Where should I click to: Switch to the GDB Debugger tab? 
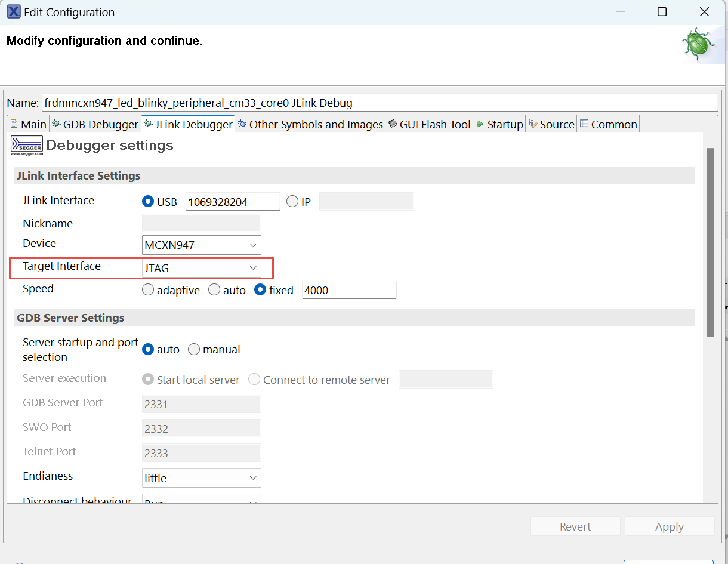pyautogui.click(x=95, y=124)
